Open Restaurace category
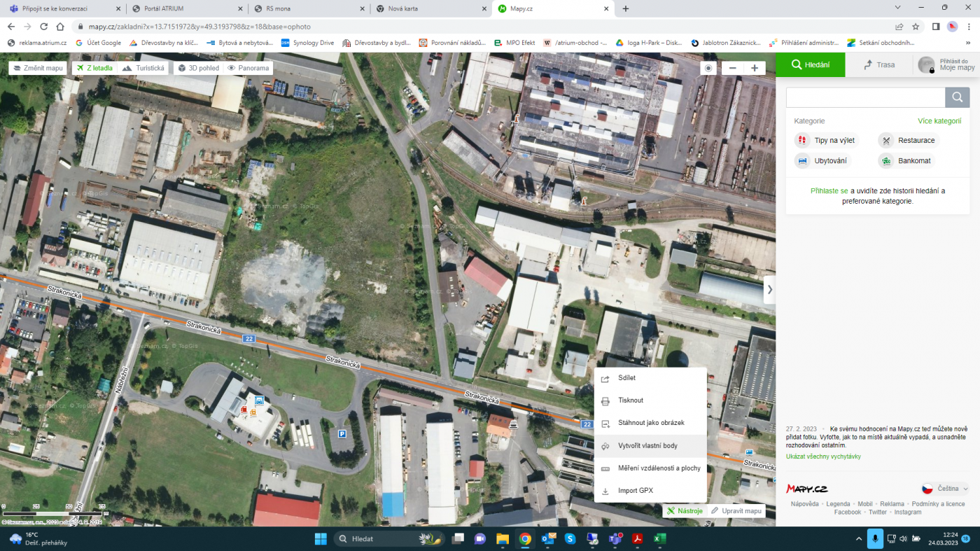Screen dimensions: 980x551 click(908, 140)
